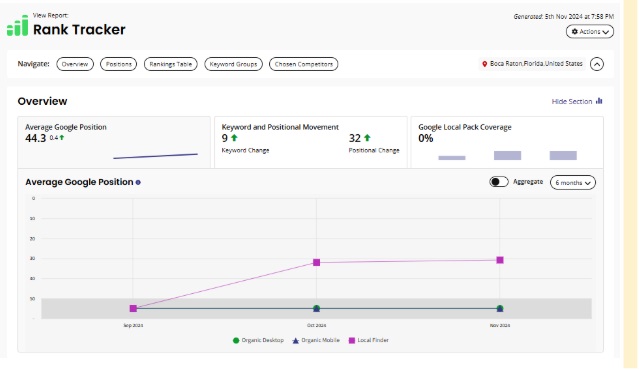Go to the Positions section
The width and height of the screenshot is (639, 370).
(x=119, y=64)
